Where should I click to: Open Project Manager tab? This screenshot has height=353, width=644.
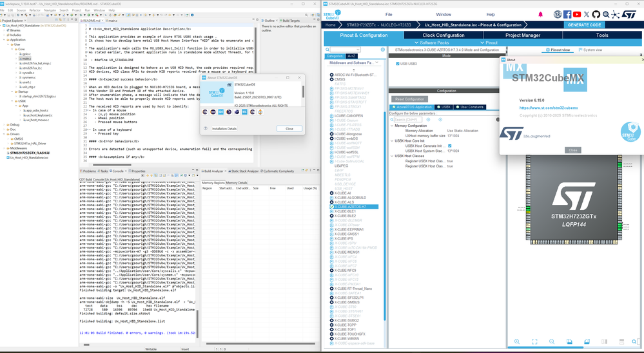click(x=522, y=35)
